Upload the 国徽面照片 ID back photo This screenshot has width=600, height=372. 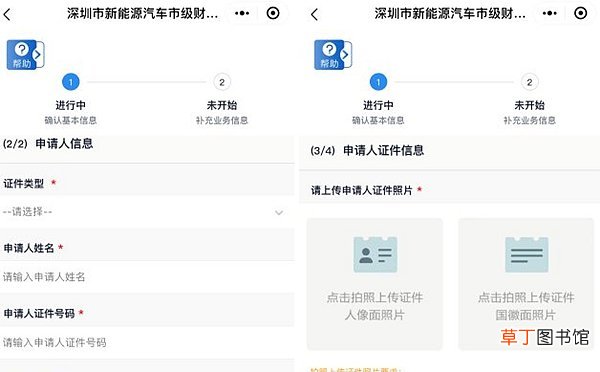[x=526, y=284]
